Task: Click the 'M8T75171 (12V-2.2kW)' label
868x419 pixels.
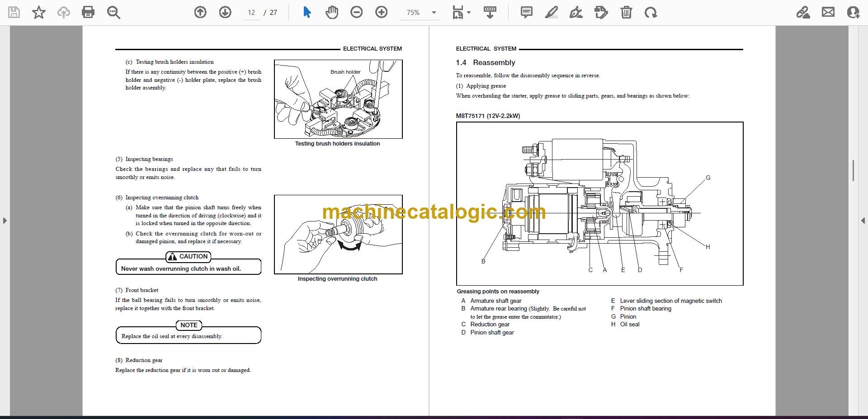Action: pos(488,116)
